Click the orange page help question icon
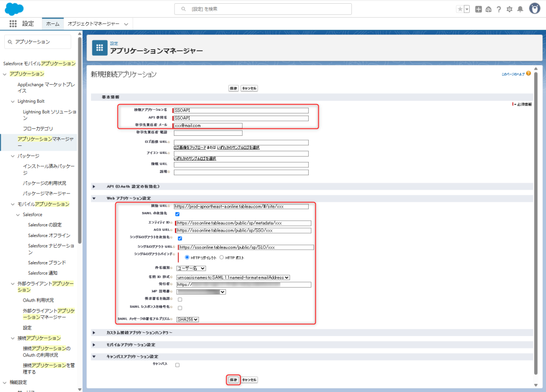The width and height of the screenshot is (546, 392). click(x=528, y=73)
